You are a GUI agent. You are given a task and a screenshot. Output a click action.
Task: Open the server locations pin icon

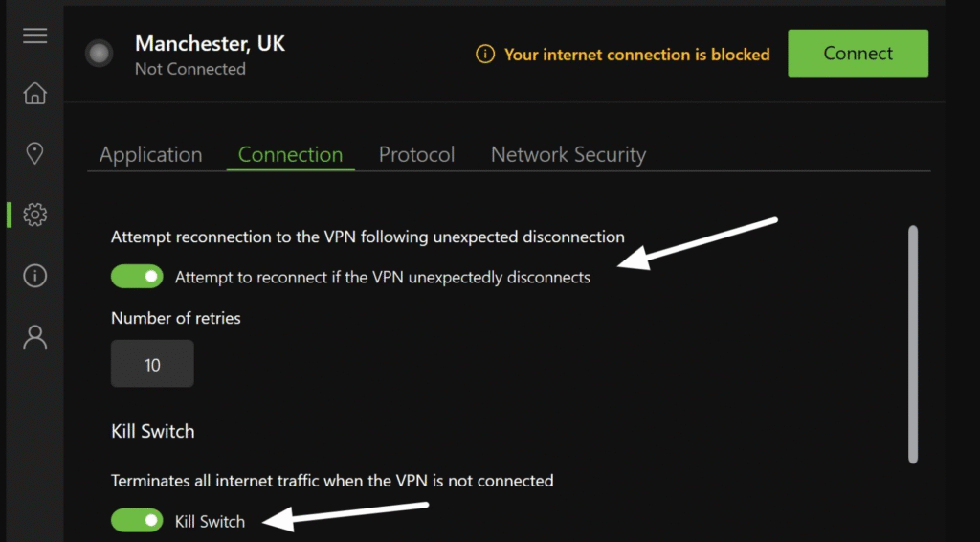(35, 153)
